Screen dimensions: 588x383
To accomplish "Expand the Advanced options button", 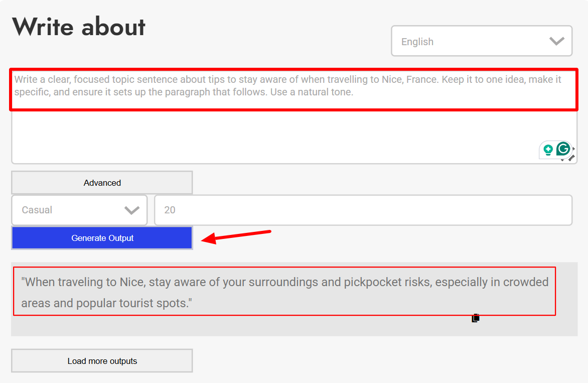I will tap(102, 183).
